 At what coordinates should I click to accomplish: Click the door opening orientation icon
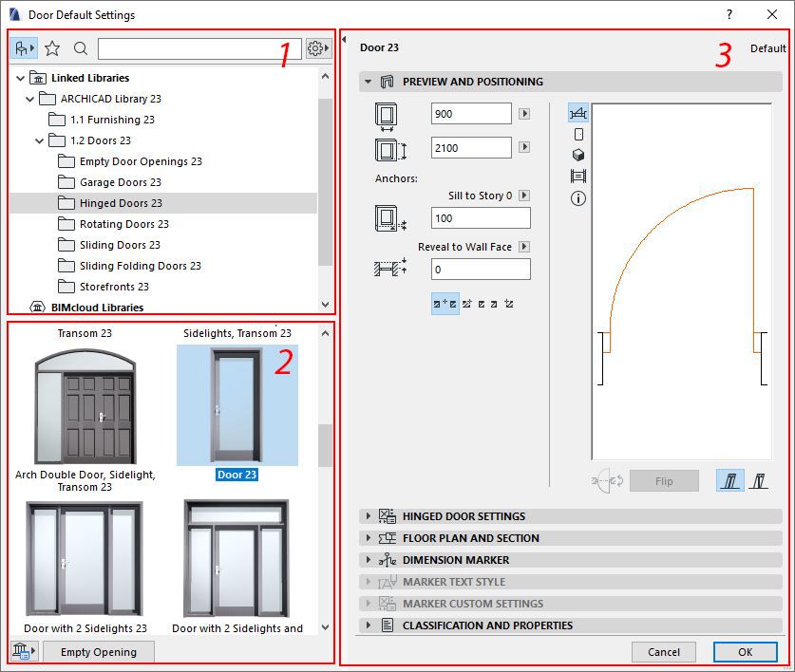tap(607, 481)
